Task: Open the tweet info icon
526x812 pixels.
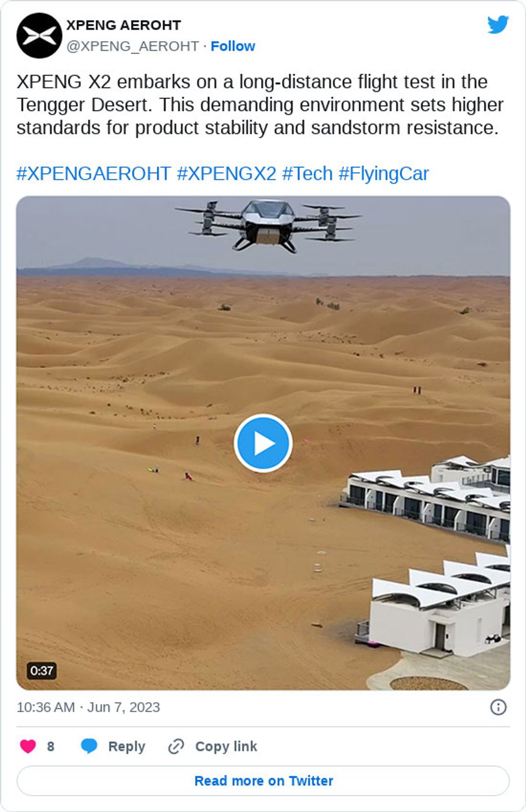Action: point(498,707)
